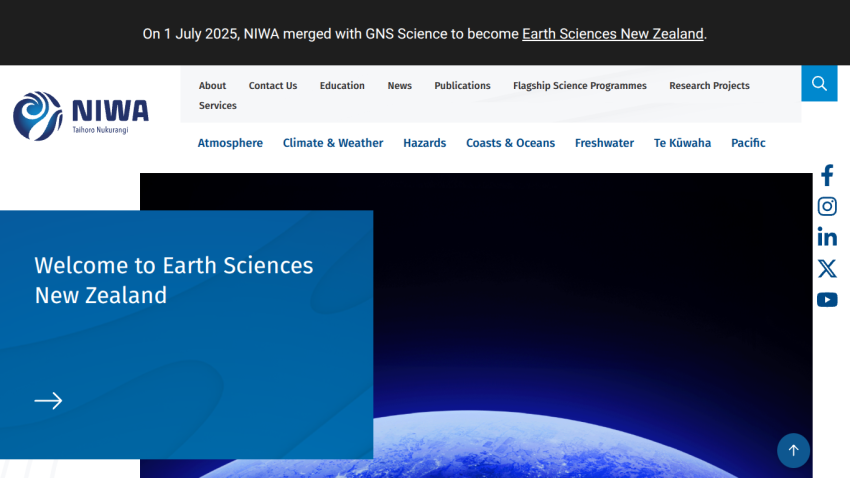Image resolution: width=850 pixels, height=478 pixels.
Task: Open the About menu item
Action: [212, 86]
